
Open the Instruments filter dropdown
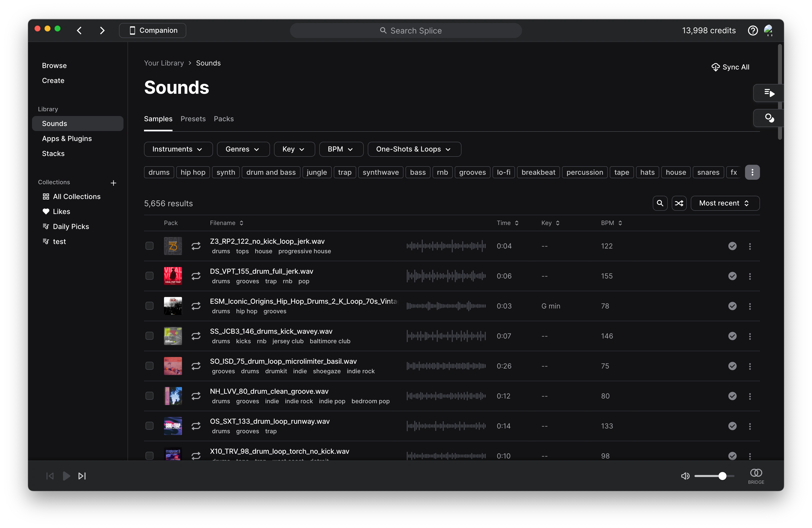[x=178, y=149]
